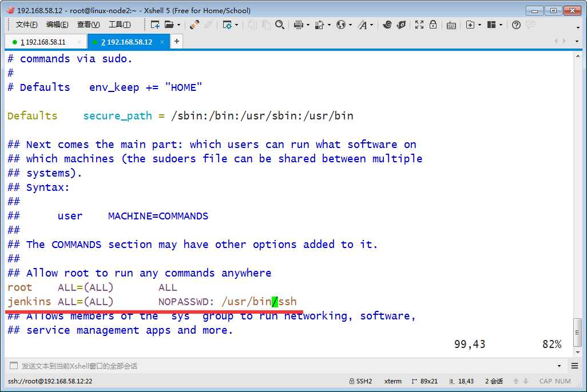Add a new tab with plus button
The width and height of the screenshot is (587, 392).
coord(176,41)
